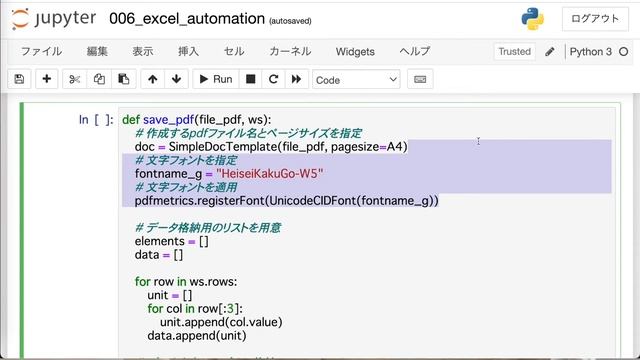Click the Jupyter logo
The image size is (640, 360).
click(54, 19)
